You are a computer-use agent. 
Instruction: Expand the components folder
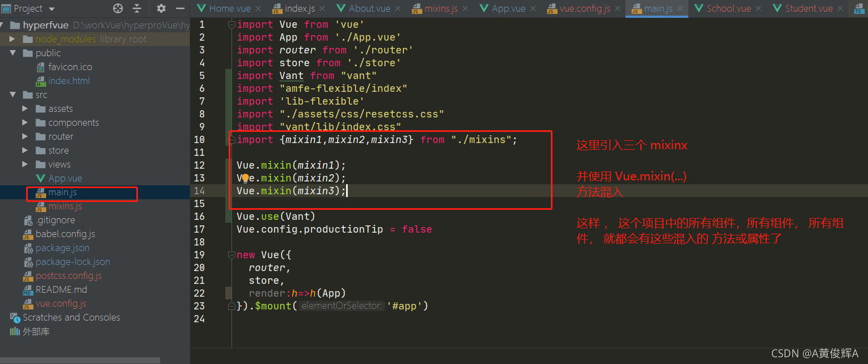pyautogui.click(x=25, y=122)
